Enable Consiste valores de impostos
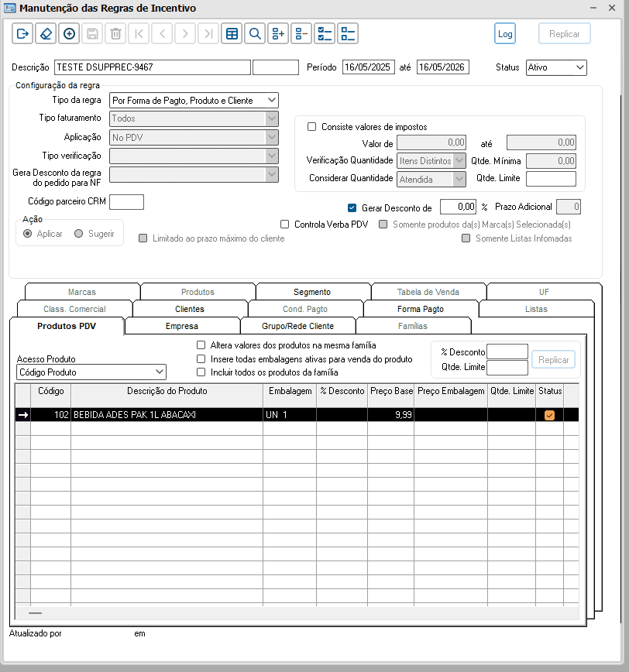 [x=311, y=127]
